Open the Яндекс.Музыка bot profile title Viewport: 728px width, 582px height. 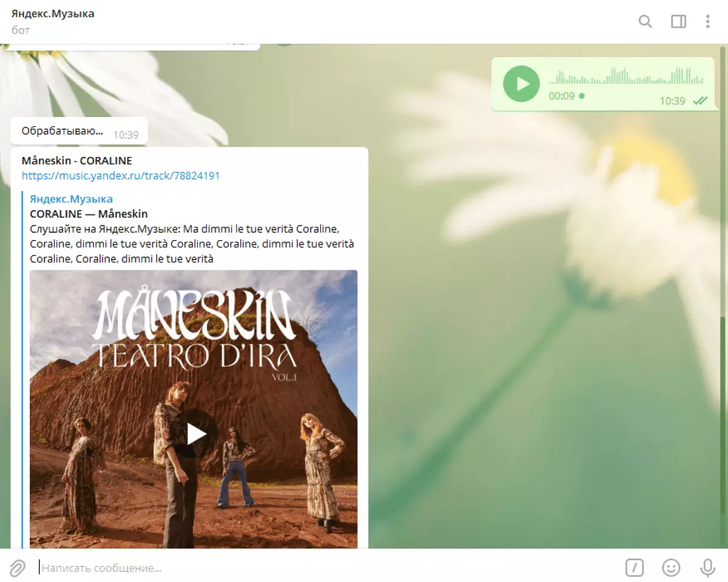53,13
